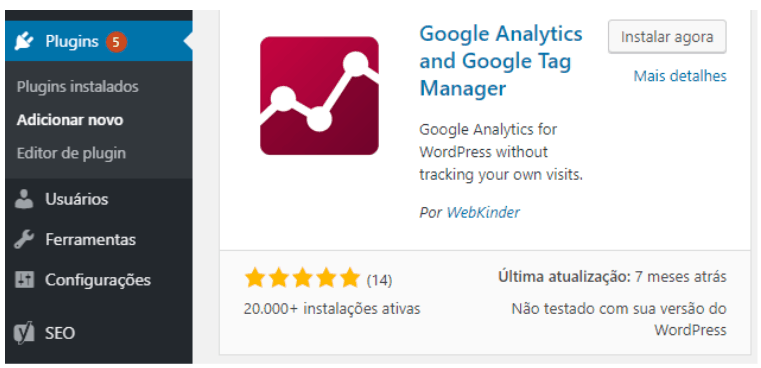Click the fifth gold rating star
This screenshot has width=761, height=368.
point(349,279)
